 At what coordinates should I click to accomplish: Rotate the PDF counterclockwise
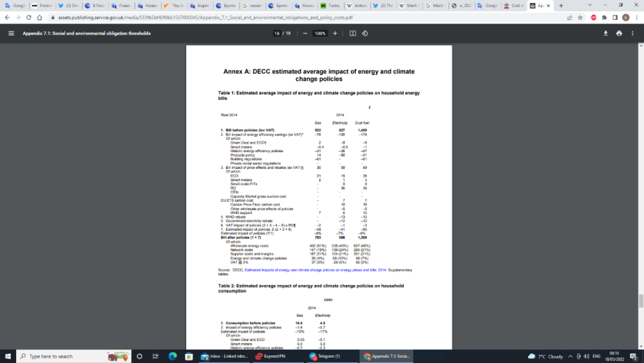[365, 33]
